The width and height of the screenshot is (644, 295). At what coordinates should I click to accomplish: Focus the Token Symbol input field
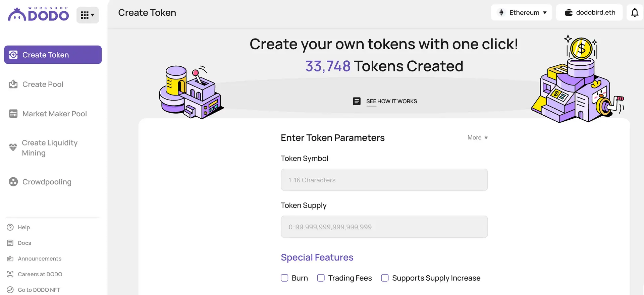(x=384, y=180)
